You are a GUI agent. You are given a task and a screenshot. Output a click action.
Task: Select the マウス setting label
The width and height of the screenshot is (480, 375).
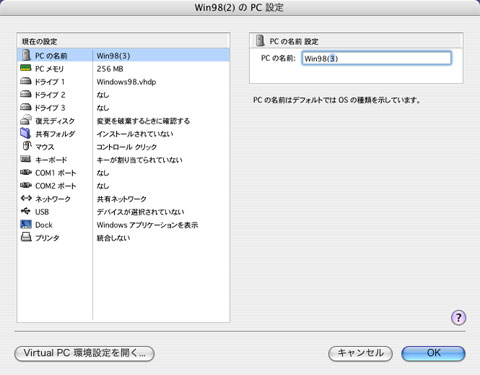pyautogui.click(x=45, y=147)
